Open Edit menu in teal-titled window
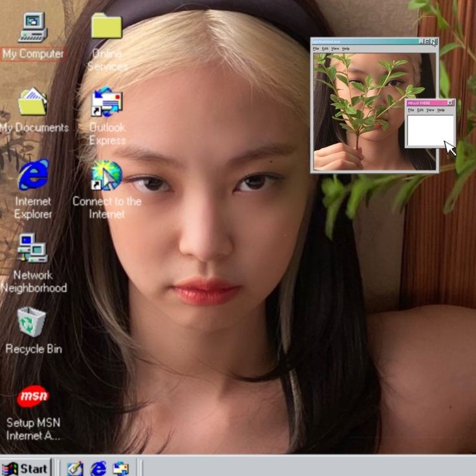 pyautogui.click(x=325, y=49)
